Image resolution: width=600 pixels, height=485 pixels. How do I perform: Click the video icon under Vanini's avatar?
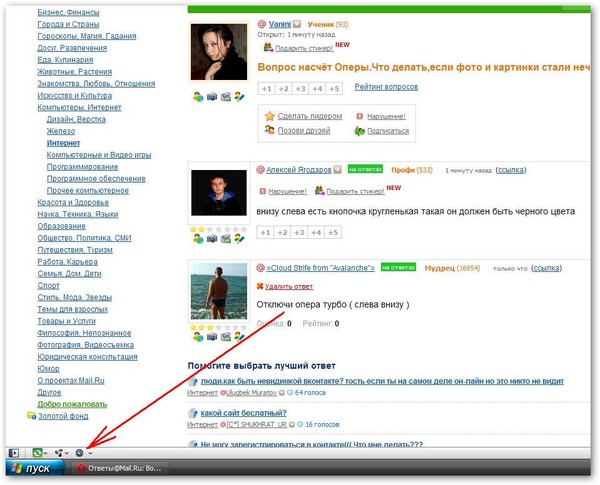pyautogui.click(x=226, y=97)
